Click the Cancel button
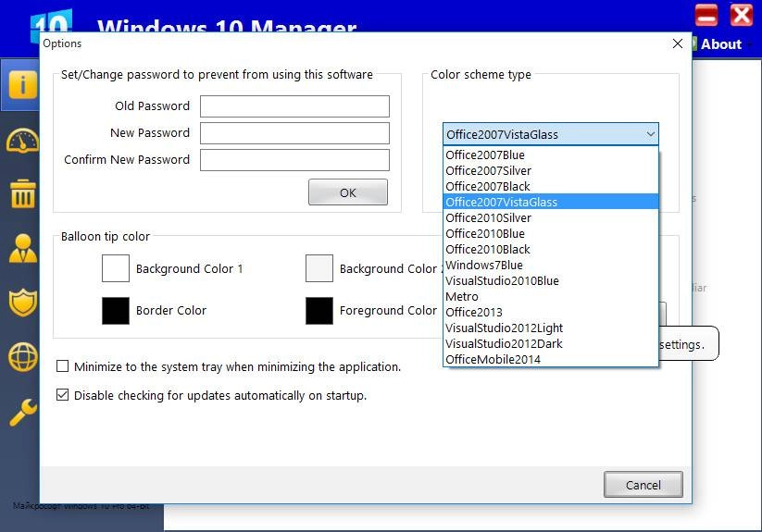Image resolution: width=762 pixels, height=532 pixels. pos(643,485)
